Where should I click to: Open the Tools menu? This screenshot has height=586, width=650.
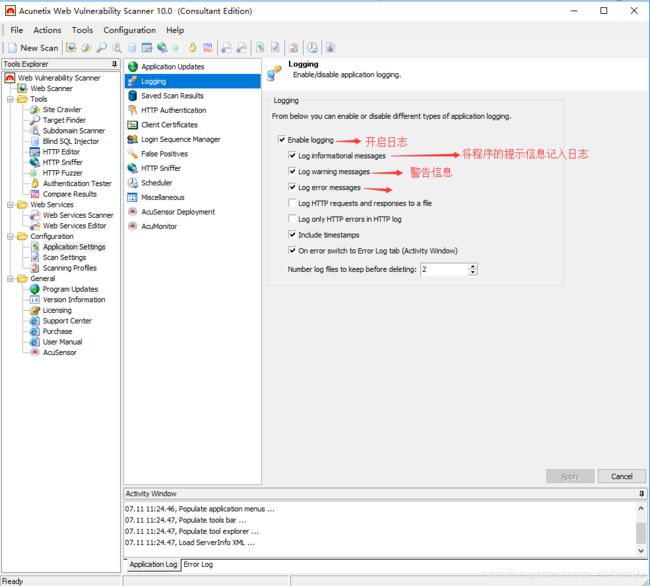(82, 30)
